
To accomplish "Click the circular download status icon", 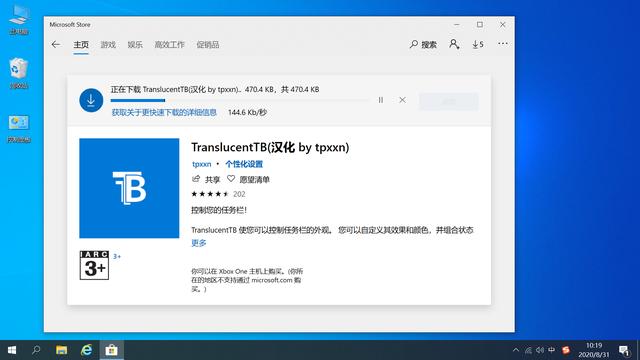I will (x=91, y=100).
